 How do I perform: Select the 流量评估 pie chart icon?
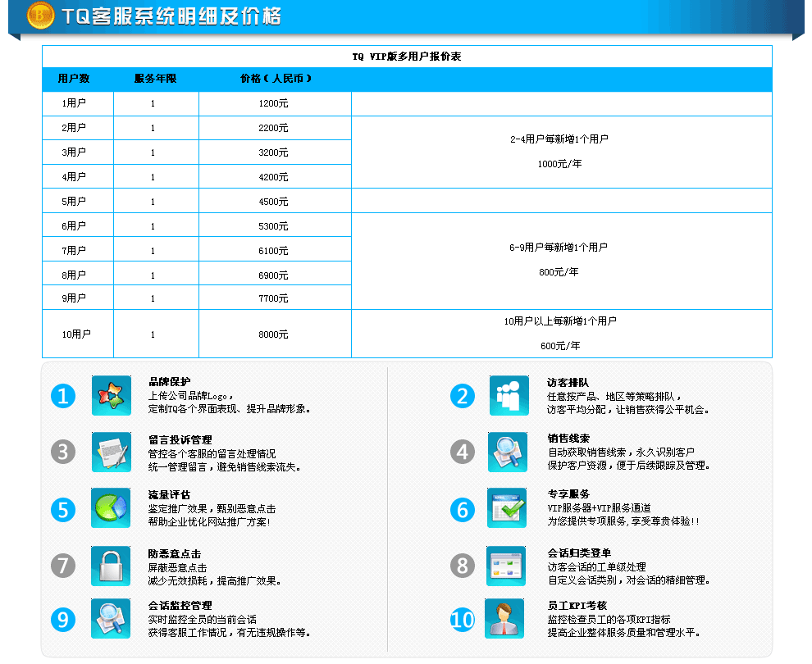tap(112, 509)
